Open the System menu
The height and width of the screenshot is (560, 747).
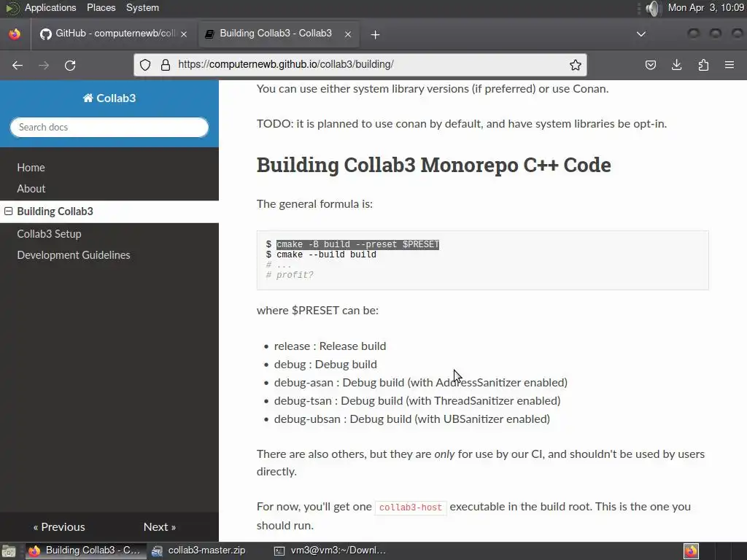coord(142,7)
